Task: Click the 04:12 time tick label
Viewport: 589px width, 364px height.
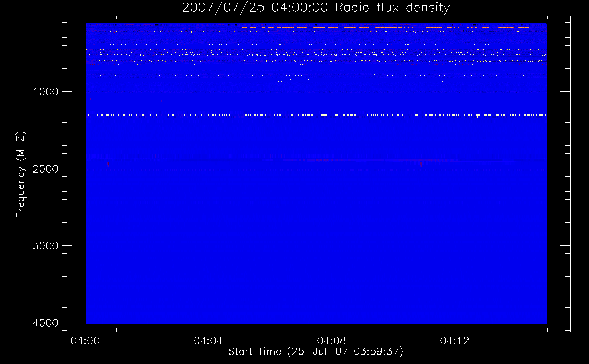Action: point(454,341)
